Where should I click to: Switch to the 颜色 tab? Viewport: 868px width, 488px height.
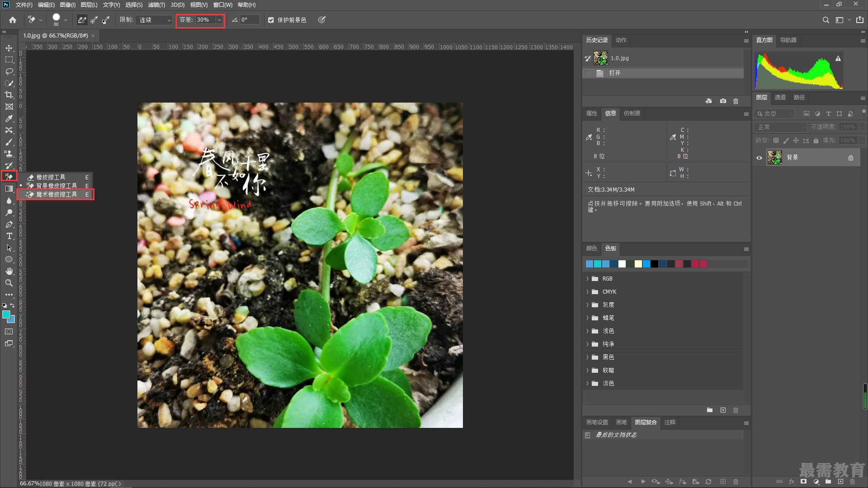click(x=591, y=249)
